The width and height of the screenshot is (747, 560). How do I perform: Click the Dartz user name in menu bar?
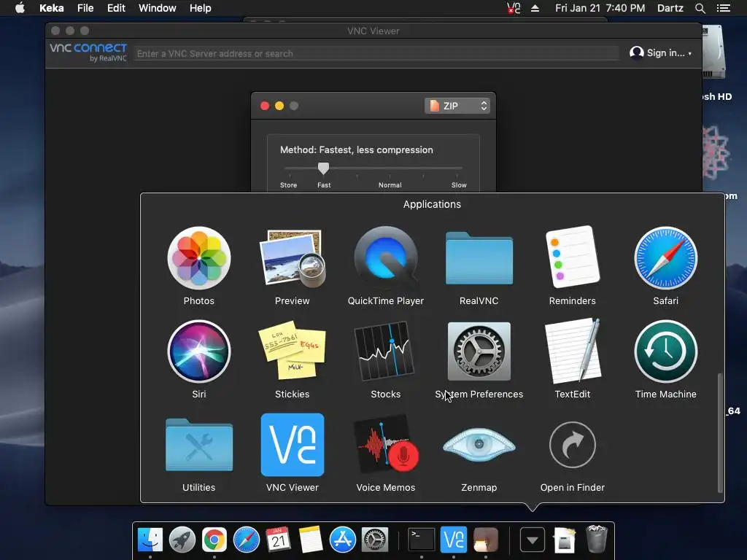point(670,8)
